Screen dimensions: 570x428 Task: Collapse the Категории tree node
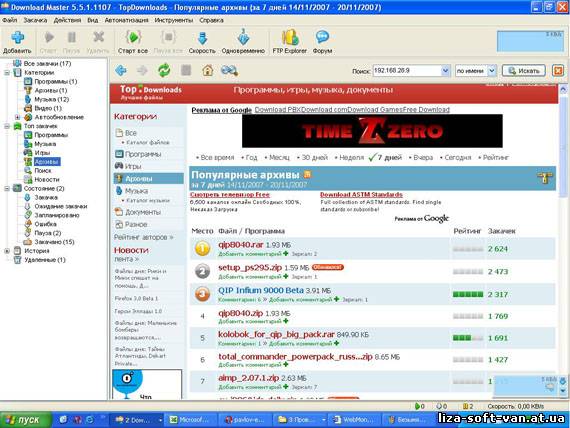7,73
